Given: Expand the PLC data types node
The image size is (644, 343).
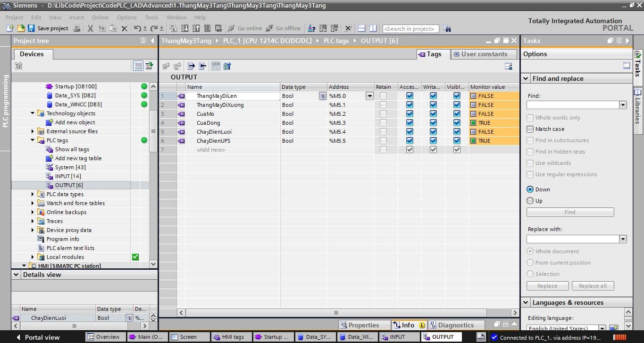Looking at the screenshot, I should (33, 194).
